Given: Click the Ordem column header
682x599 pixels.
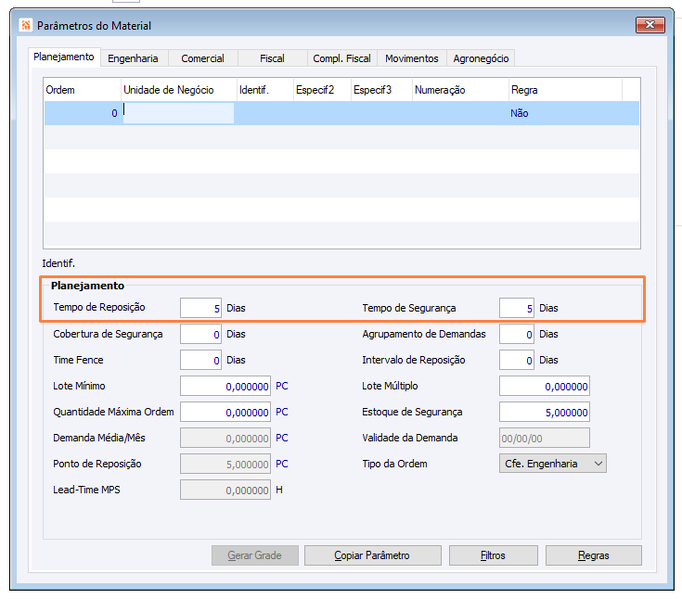Looking at the screenshot, I should click(82, 90).
